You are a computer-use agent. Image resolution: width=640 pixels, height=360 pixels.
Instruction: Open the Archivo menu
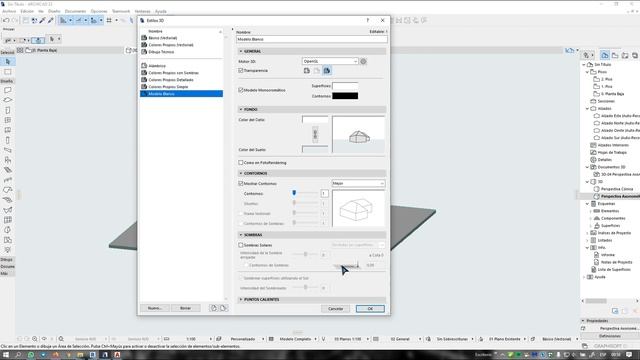(9, 11)
